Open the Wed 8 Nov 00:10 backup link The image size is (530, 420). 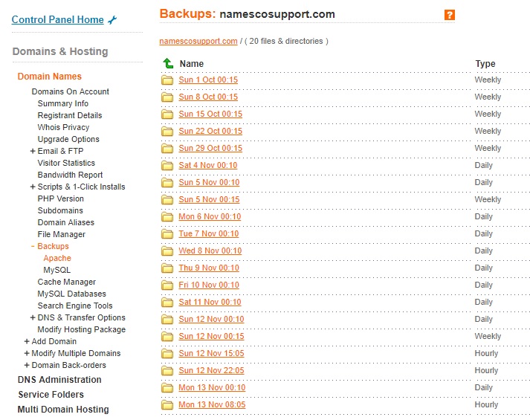pyautogui.click(x=210, y=251)
